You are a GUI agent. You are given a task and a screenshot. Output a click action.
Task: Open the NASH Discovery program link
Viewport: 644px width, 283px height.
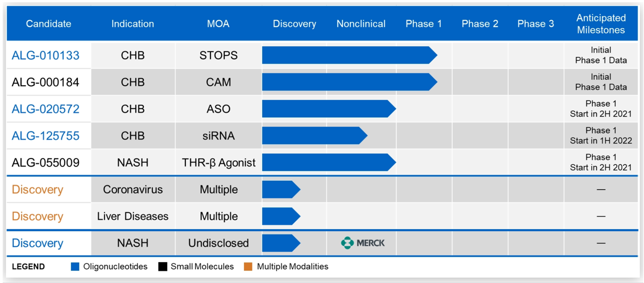click(37, 243)
